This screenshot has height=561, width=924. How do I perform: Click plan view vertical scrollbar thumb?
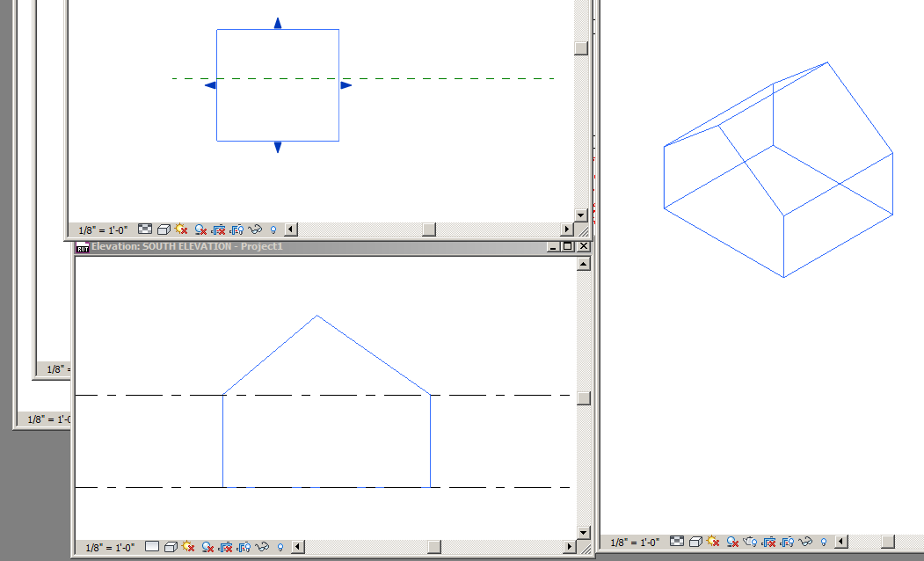pos(581,48)
